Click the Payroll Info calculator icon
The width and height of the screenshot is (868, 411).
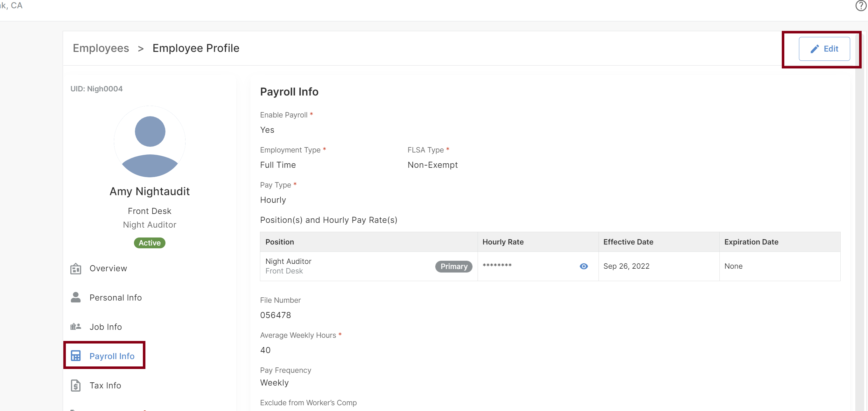tap(75, 356)
